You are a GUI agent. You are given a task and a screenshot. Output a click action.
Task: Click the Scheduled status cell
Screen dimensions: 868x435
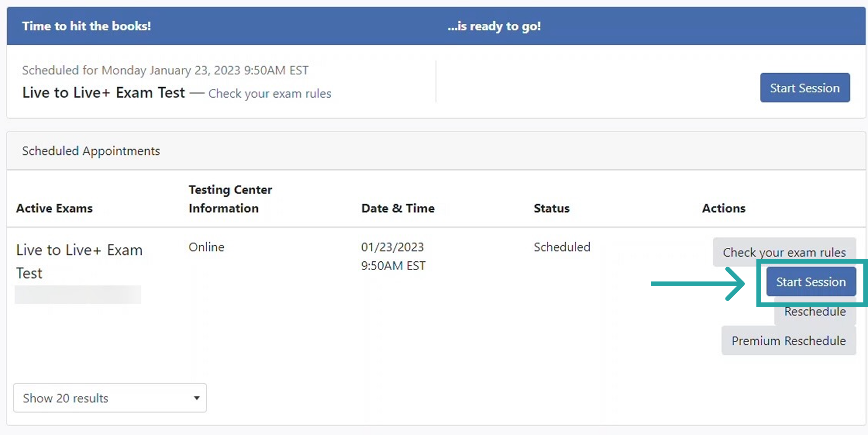tap(562, 247)
